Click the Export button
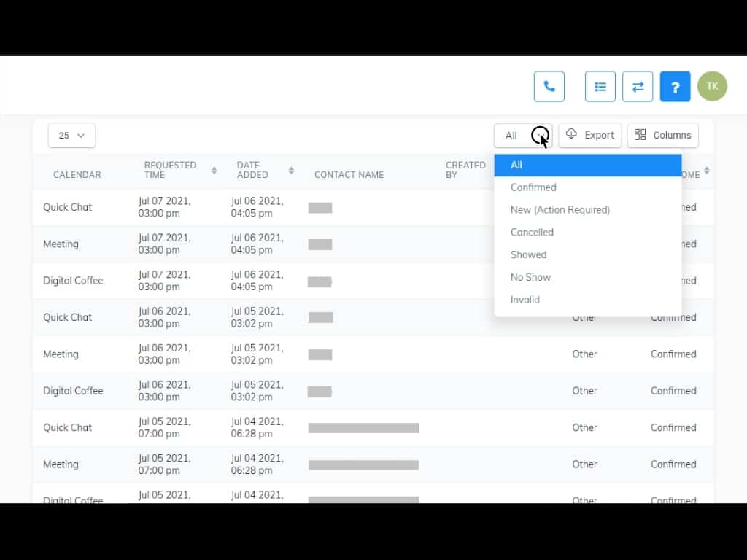 [590, 135]
